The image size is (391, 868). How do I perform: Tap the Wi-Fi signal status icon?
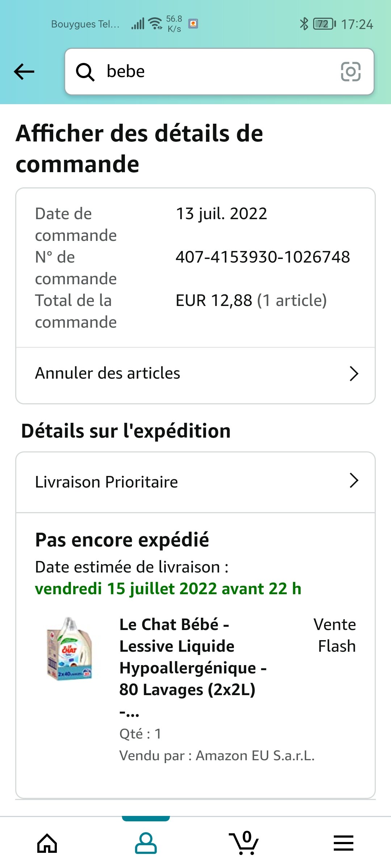156,24
